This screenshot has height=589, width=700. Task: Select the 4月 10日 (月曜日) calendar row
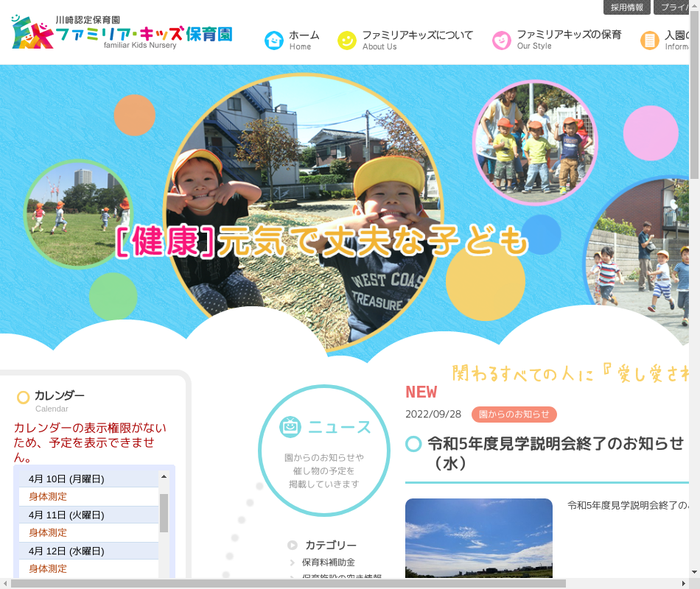[89, 479]
